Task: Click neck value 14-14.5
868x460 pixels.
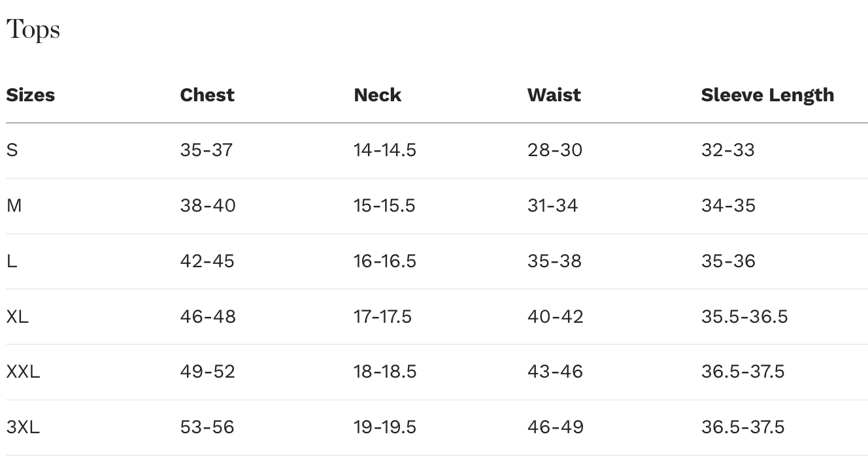Action: tap(385, 150)
